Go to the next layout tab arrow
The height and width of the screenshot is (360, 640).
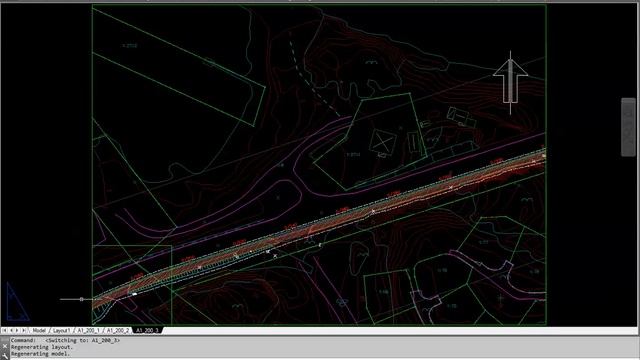click(x=17, y=330)
